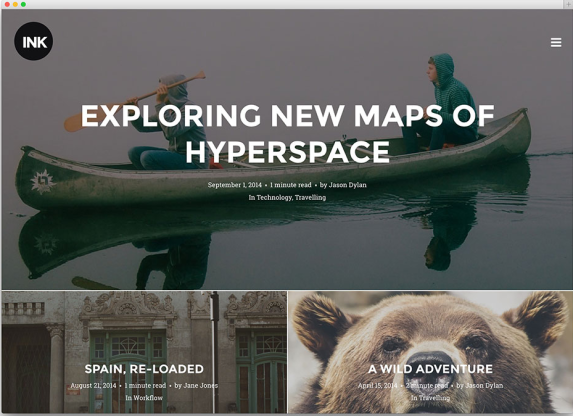Open author Jane Jones link
The image size is (573, 416).
coord(200,386)
